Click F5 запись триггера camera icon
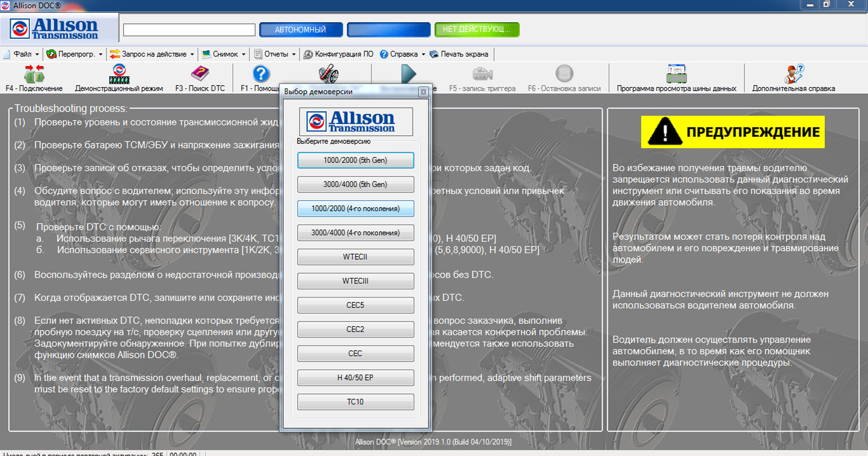Image resolution: width=868 pixels, height=456 pixels. tap(482, 75)
